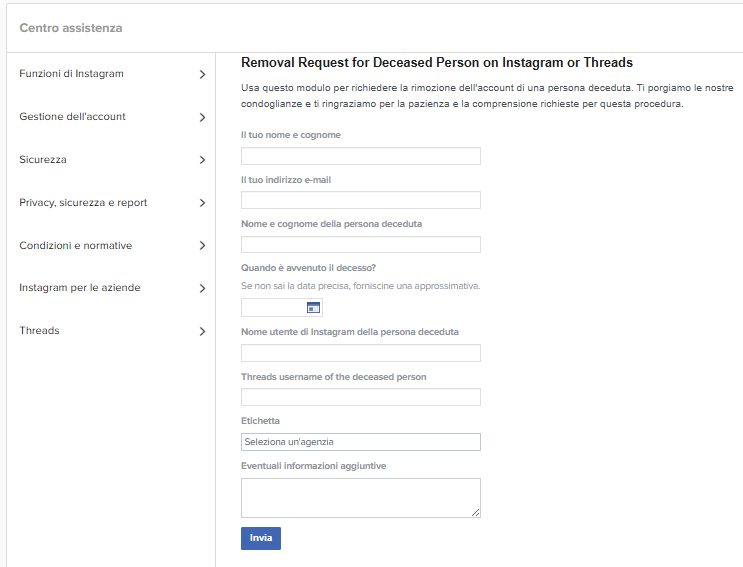Screen dimensions: 743x567
Task: Select Threads in the sidebar
Action: (x=39, y=331)
